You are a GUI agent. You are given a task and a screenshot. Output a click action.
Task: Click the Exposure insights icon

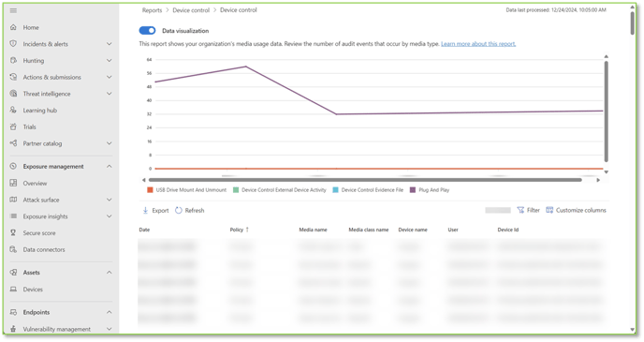pos(13,216)
